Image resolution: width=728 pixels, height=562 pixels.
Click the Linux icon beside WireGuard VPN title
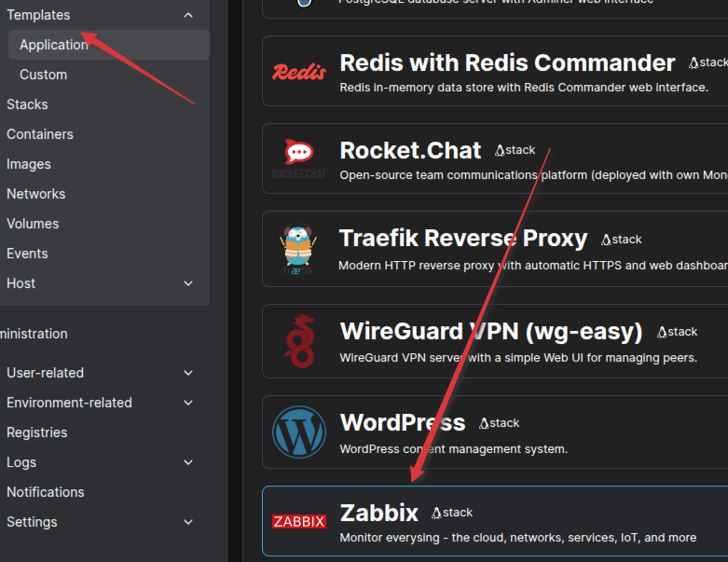(662, 332)
